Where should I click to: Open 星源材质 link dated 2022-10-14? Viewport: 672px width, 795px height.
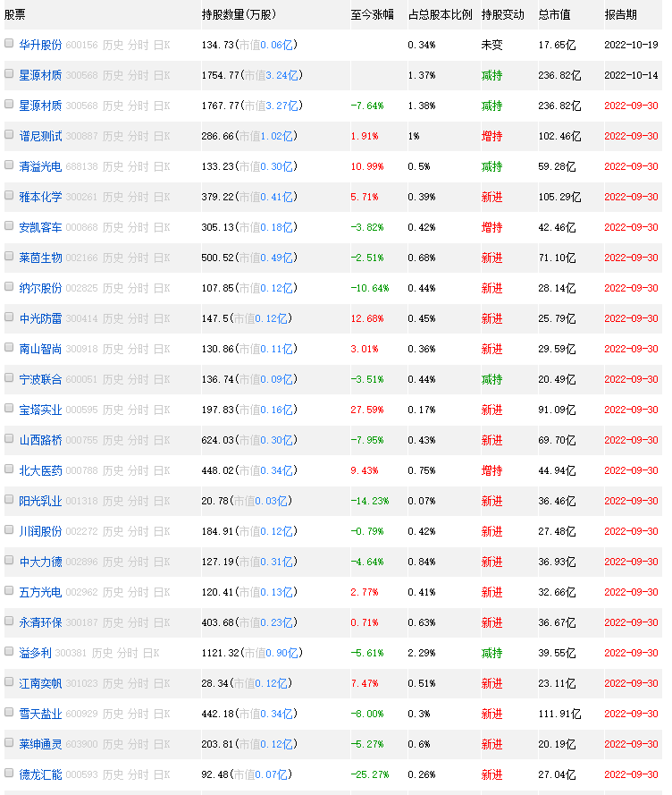click(40, 75)
